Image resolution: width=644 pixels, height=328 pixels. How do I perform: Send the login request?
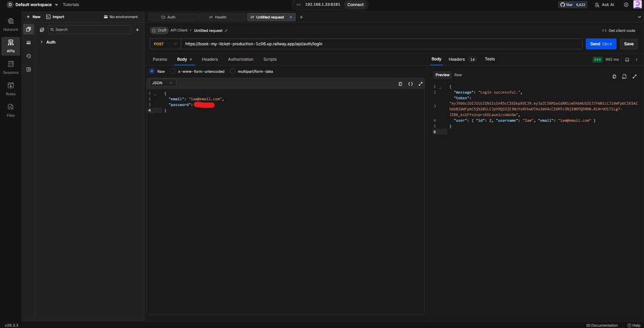601,44
